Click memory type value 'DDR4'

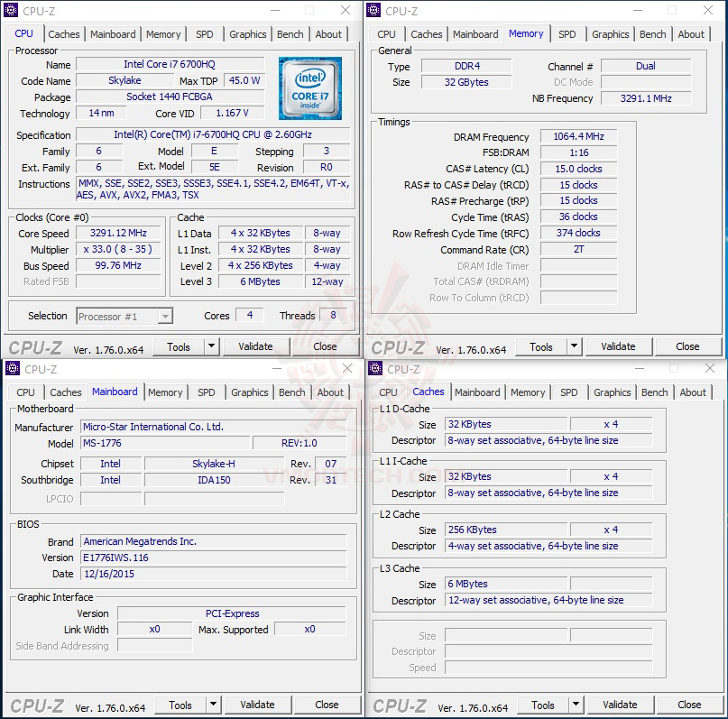[x=466, y=66]
